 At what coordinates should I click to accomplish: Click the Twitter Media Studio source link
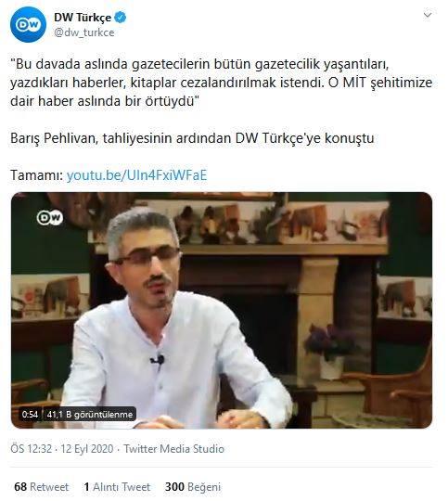[x=173, y=449]
